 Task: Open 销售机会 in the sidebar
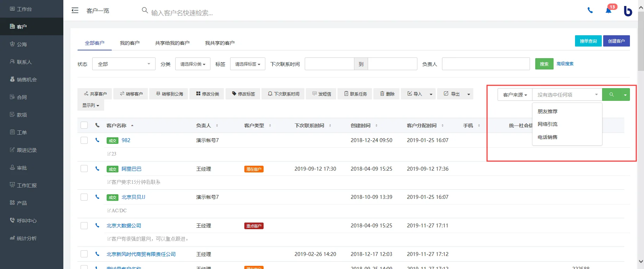pos(32,79)
